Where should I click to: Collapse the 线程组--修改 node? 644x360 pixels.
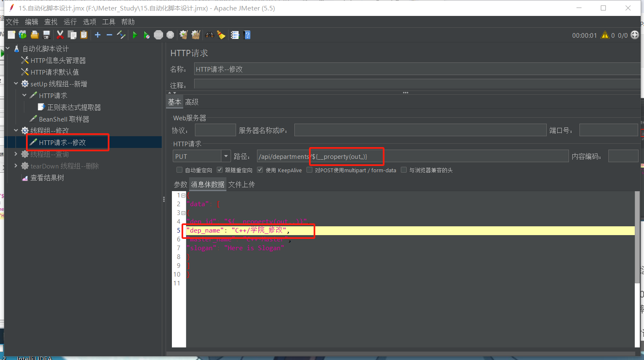pos(16,131)
